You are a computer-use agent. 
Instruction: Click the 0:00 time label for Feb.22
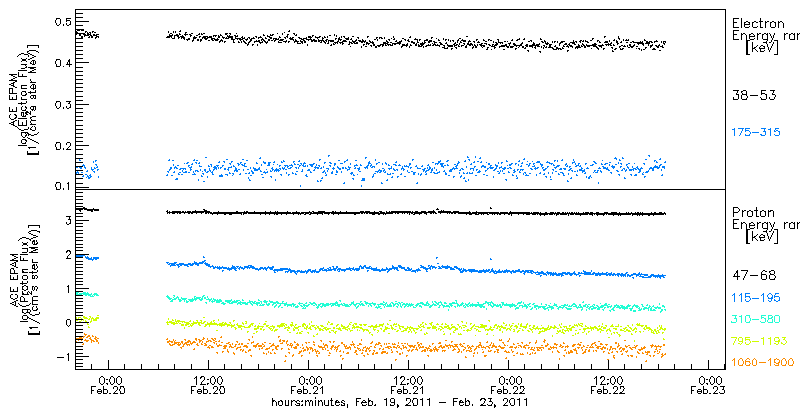click(x=509, y=380)
